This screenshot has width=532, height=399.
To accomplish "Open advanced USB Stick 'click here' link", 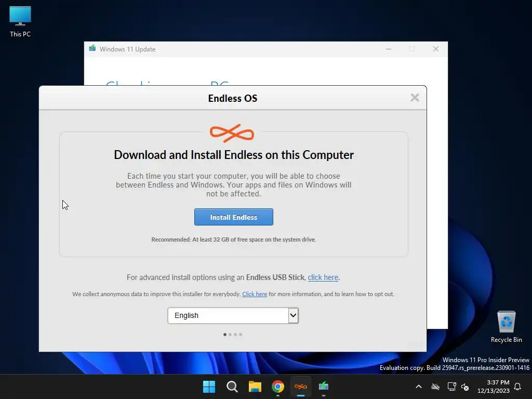I will tap(323, 277).
